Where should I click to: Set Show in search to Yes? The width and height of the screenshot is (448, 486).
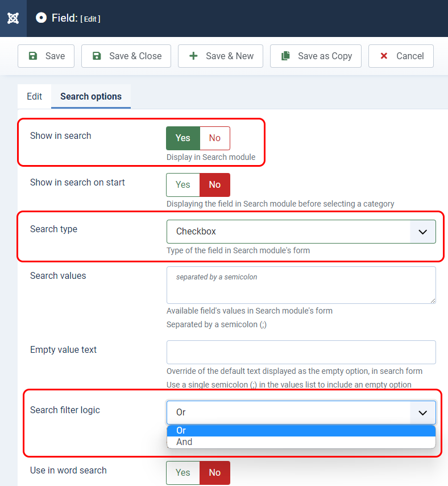(x=183, y=138)
